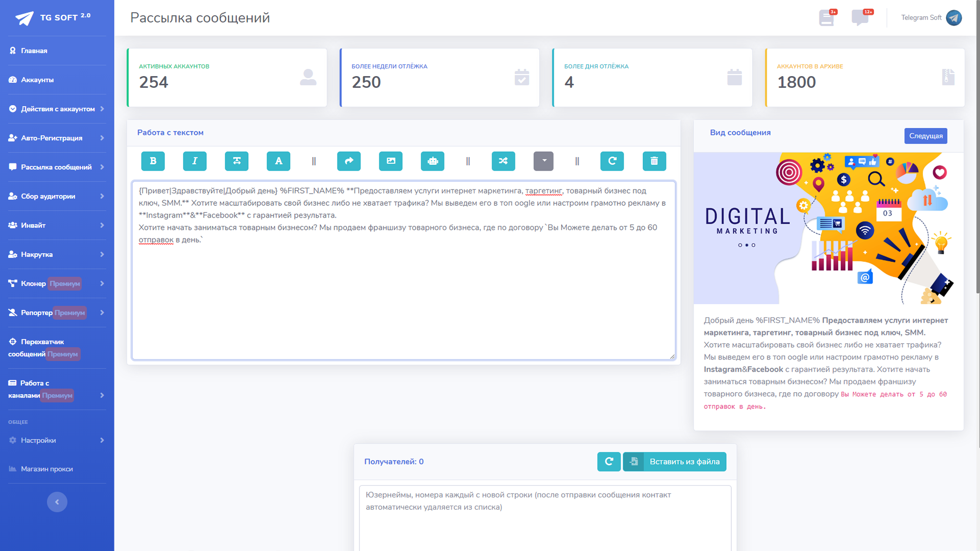Viewport: 980px width, 551px height.
Task: Expand the Настройки sidebar section
Action: pyautogui.click(x=57, y=440)
